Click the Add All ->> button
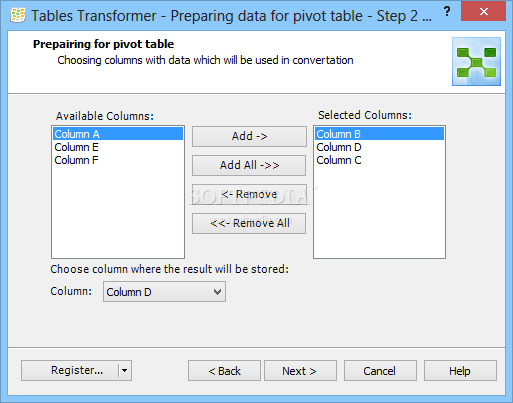This screenshot has height=403, width=513. click(249, 165)
